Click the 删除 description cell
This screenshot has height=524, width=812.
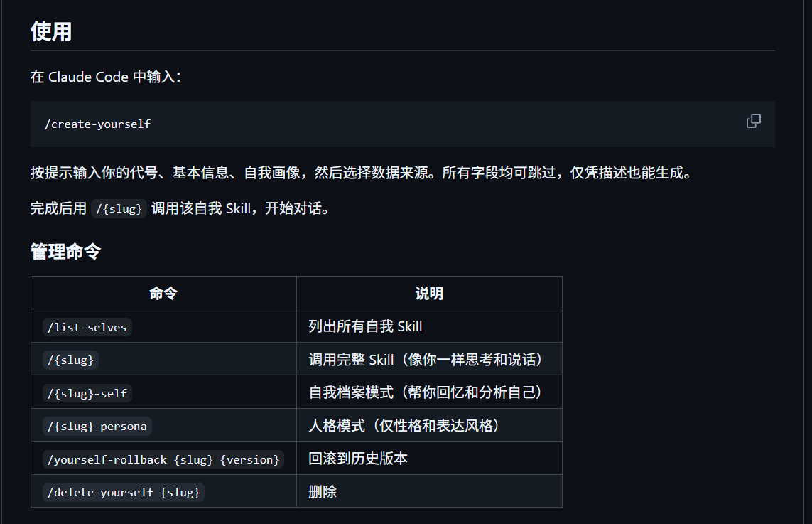[323, 491]
